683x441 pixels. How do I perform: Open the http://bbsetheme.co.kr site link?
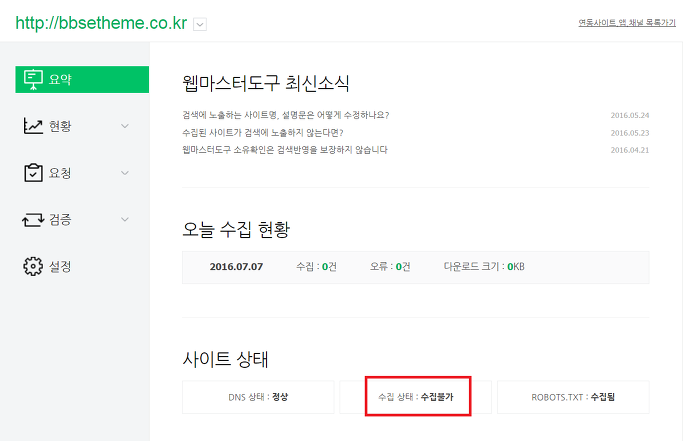pyautogui.click(x=101, y=23)
